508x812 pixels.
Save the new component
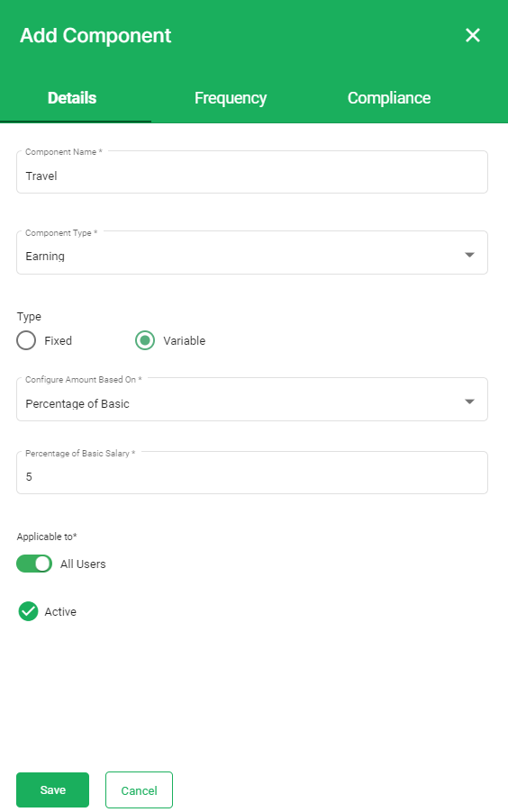53,789
